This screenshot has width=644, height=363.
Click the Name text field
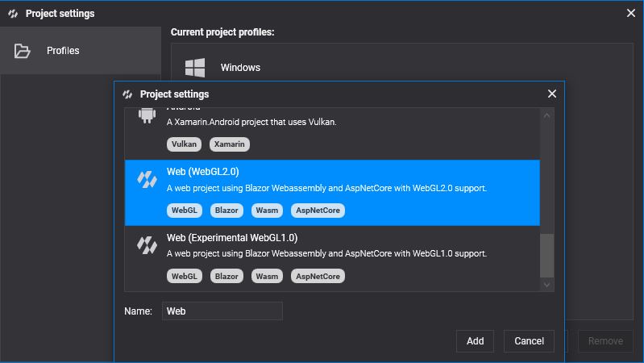click(x=222, y=311)
